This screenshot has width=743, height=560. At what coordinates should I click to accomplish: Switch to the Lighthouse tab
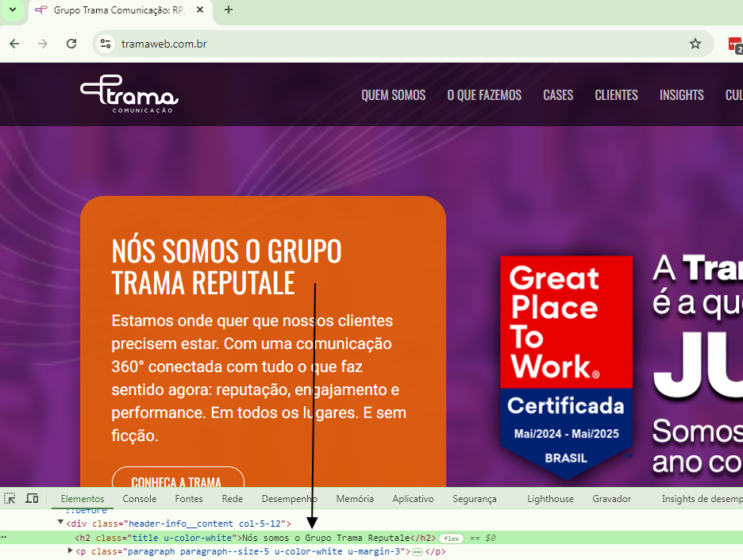click(x=551, y=499)
